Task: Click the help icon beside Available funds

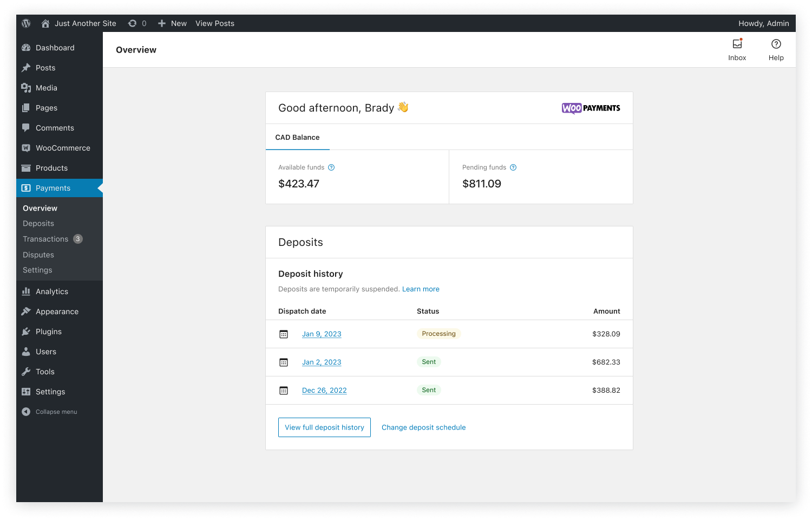Action: pos(331,167)
